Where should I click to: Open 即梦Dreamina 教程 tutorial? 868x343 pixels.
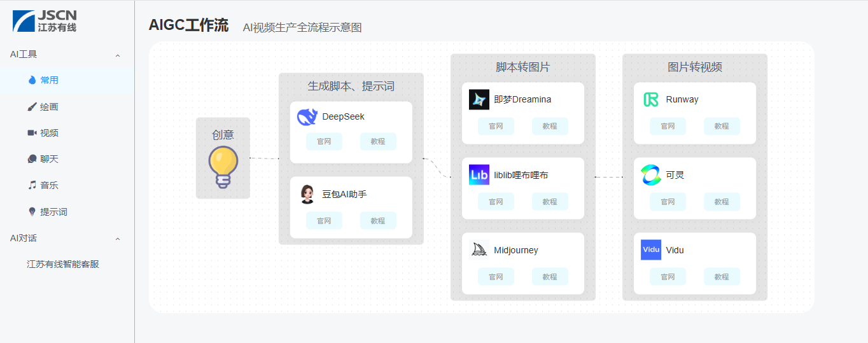pos(550,126)
